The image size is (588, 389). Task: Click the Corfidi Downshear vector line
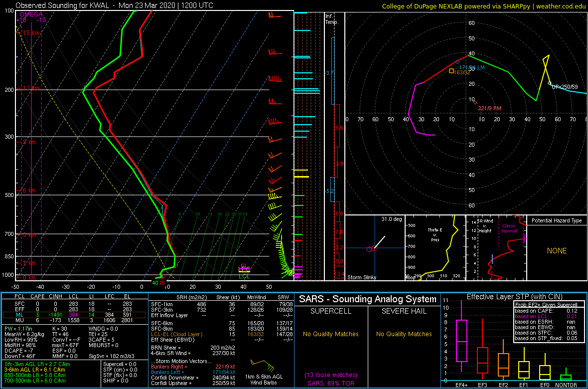(192, 378)
